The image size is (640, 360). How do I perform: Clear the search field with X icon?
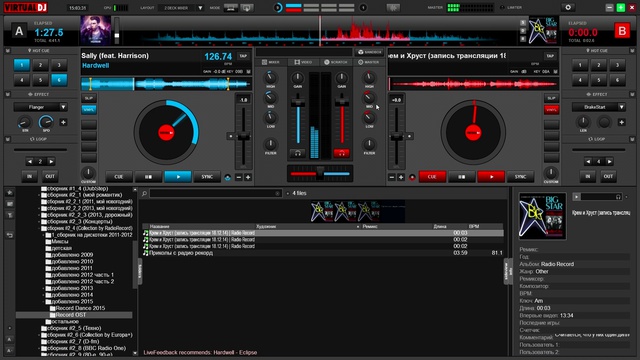pyautogui.click(x=277, y=193)
